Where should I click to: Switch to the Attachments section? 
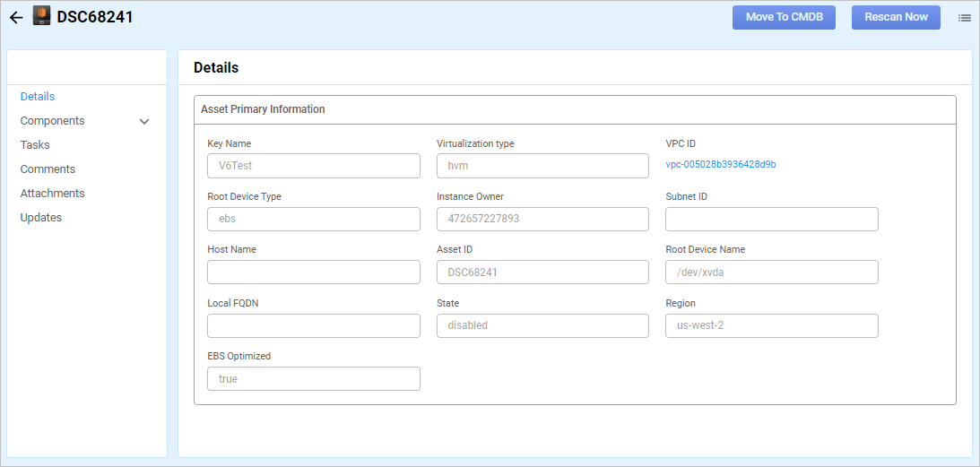click(x=53, y=194)
